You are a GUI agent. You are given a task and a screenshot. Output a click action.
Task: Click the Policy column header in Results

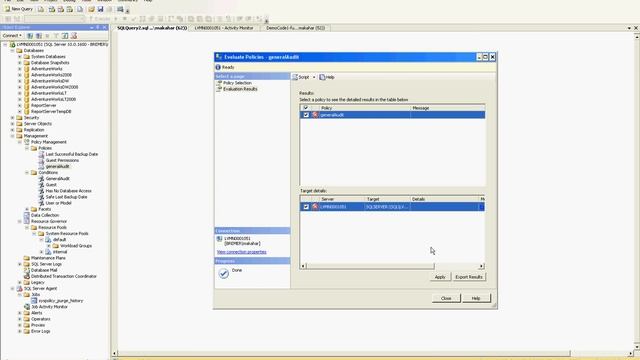point(365,108)
